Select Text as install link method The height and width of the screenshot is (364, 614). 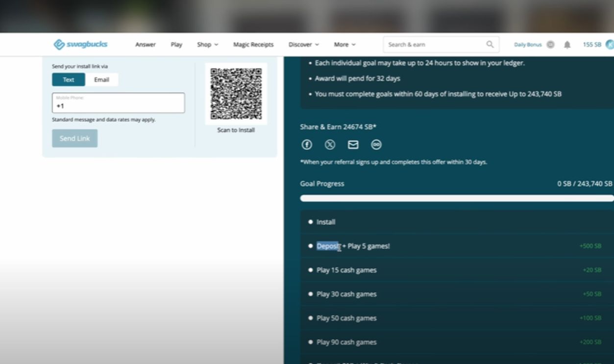pos(69,80)
